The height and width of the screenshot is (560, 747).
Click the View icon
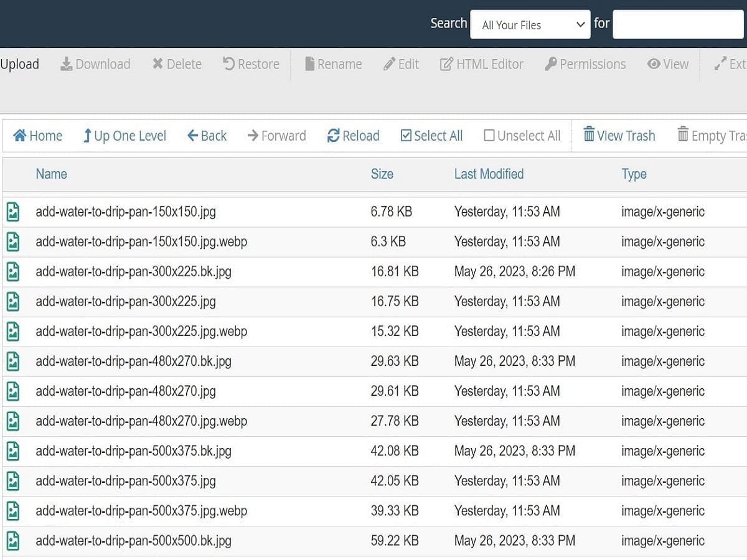click(x=668, y=63)
